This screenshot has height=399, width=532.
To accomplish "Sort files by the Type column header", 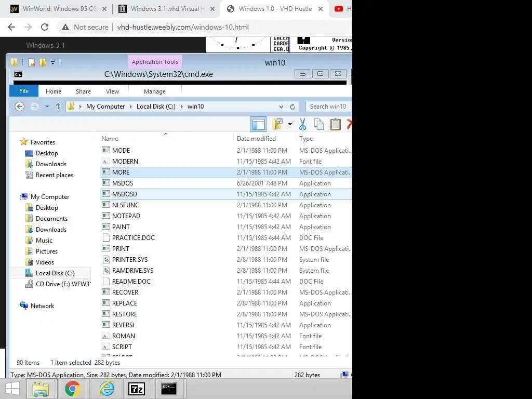I will point(306,138).
